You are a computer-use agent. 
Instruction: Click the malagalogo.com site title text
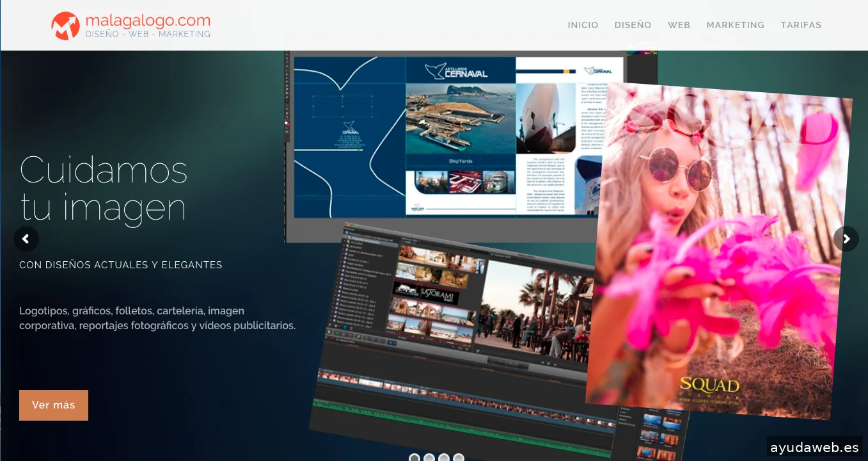(x=148, y=20)
